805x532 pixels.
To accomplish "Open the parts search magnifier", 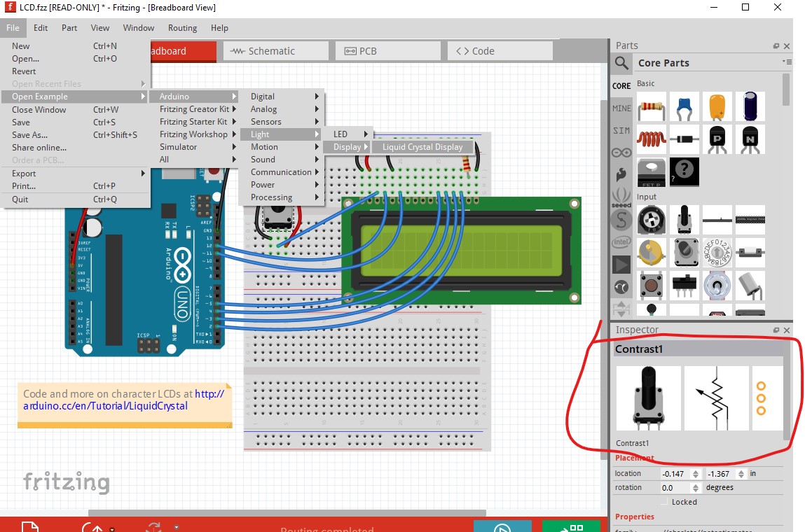I will coord(622,63).
